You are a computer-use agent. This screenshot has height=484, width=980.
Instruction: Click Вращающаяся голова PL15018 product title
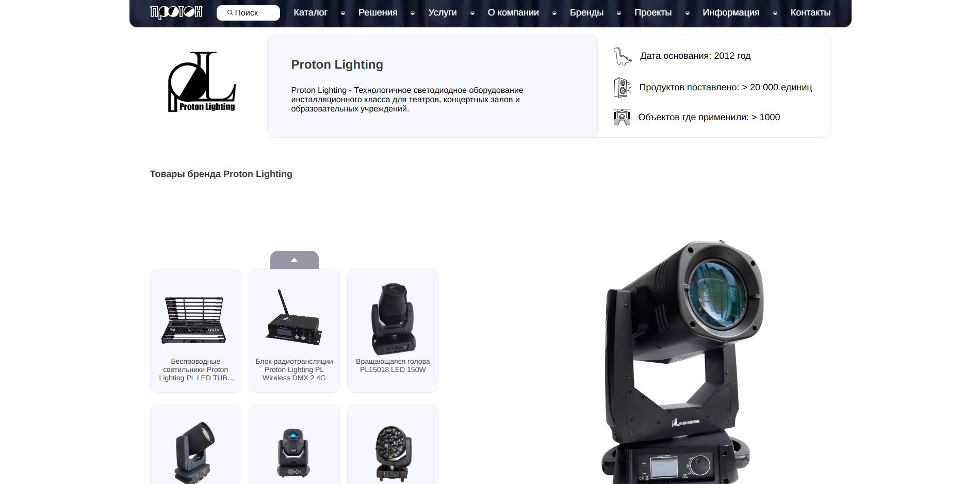393,365
